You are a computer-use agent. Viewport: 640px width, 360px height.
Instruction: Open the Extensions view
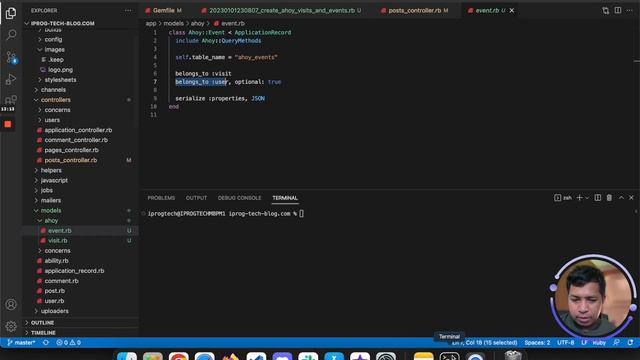11,100
